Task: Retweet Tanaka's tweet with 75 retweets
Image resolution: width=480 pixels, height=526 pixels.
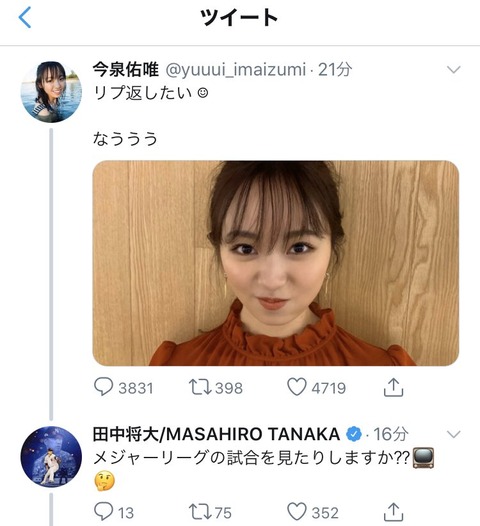Action: pos(210,512)
